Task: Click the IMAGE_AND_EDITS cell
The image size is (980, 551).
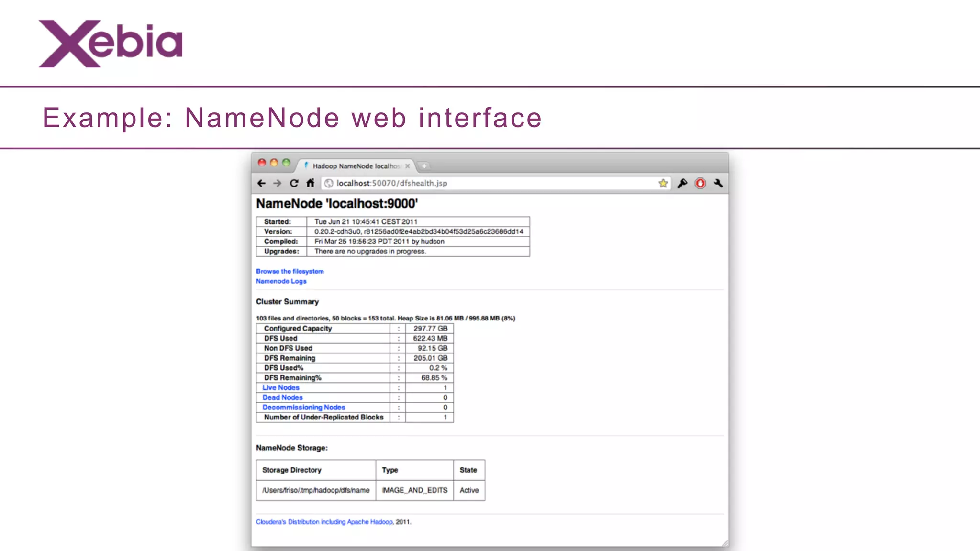Action: (x=414, y=490)
